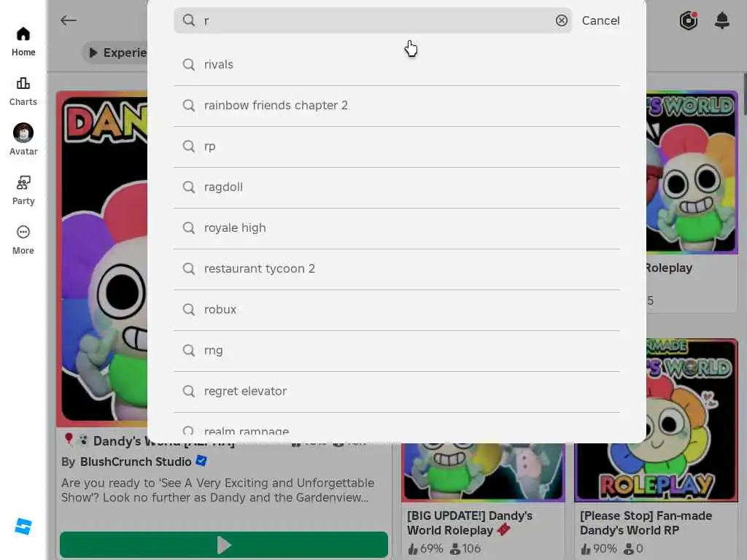Select the rivals suggestion
Image resolution: width=747 pixels, height=560 pixels.
click(396, 64)
